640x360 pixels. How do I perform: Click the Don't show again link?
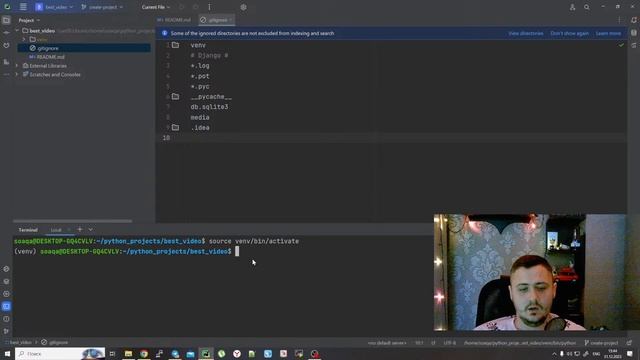point(569,33)
